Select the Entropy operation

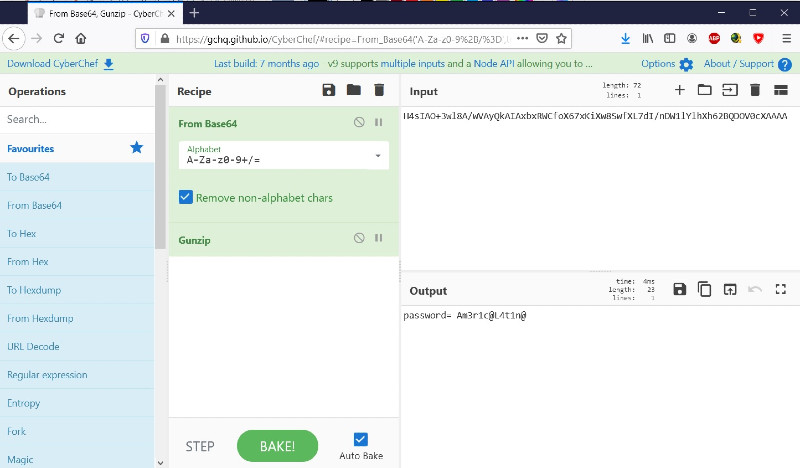pos(77,403)
